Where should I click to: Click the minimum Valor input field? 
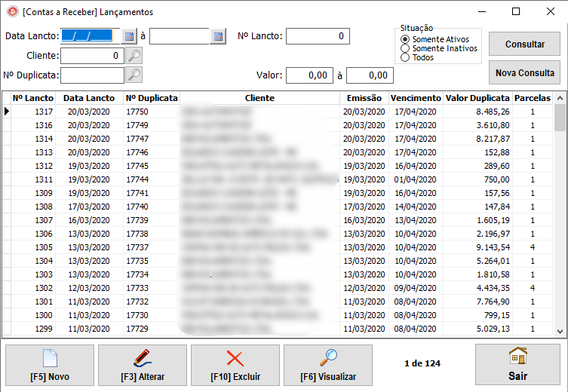309,75
